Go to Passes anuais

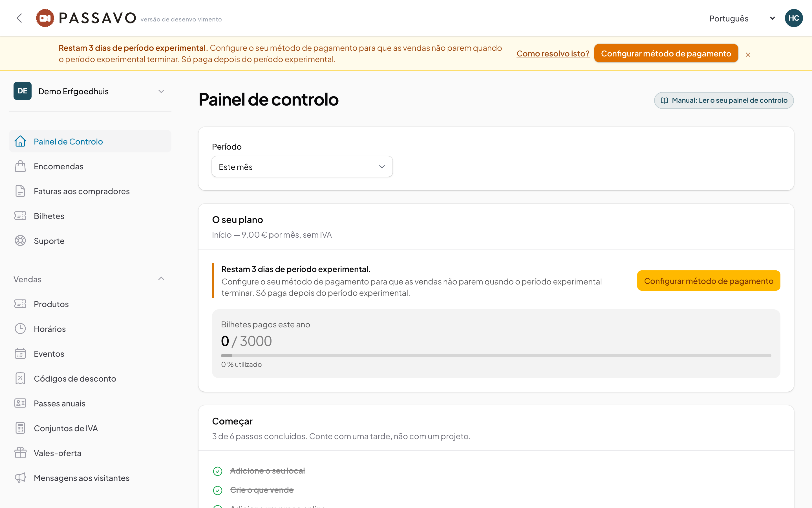90,403
